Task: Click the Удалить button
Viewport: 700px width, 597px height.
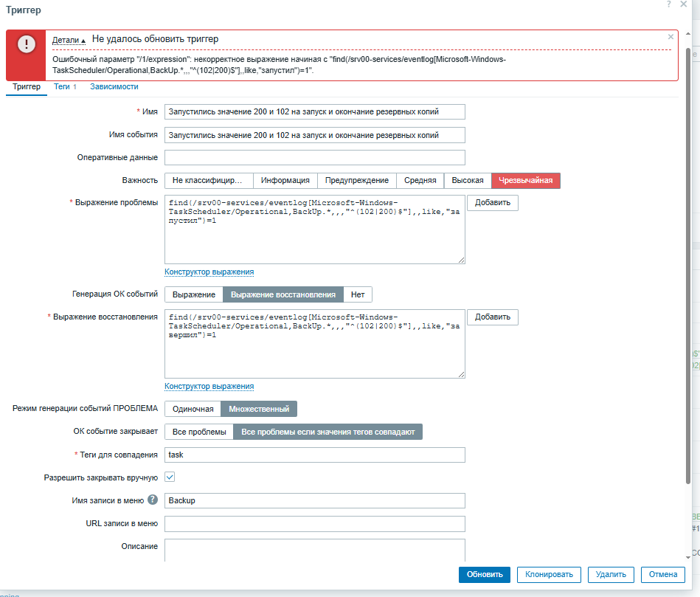Action: [611, 575]
